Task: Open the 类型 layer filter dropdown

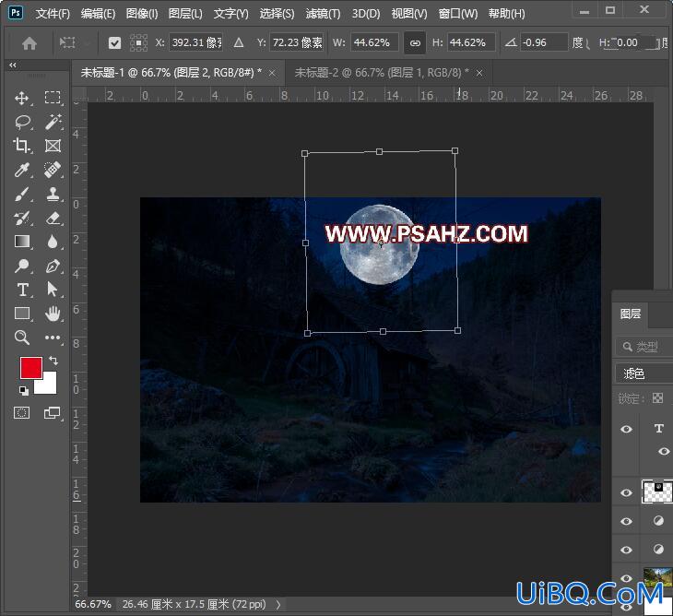Action: pos(643,347)
